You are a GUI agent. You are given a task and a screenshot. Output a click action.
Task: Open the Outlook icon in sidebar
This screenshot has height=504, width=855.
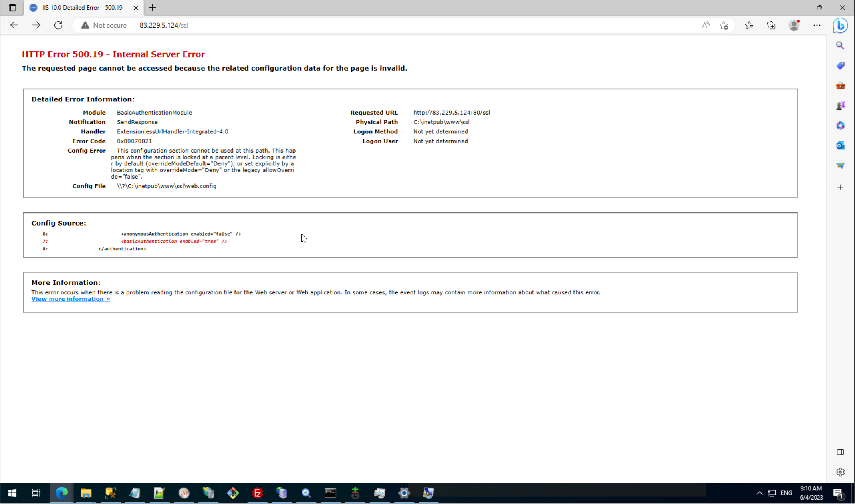(840, 145)
